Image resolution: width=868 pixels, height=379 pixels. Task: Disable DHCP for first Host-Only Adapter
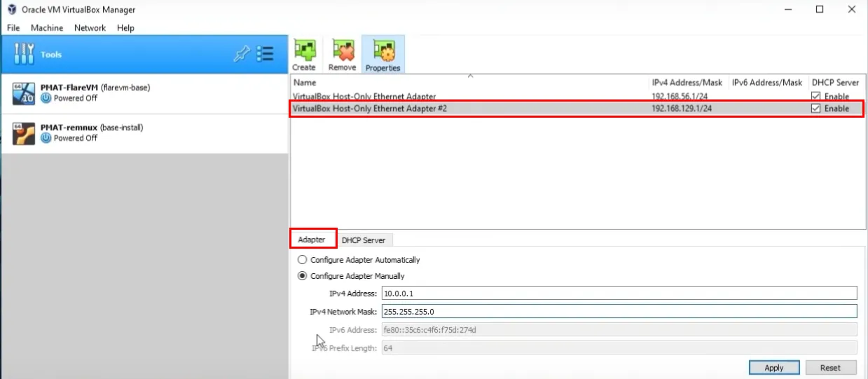[x=816, y=97]
